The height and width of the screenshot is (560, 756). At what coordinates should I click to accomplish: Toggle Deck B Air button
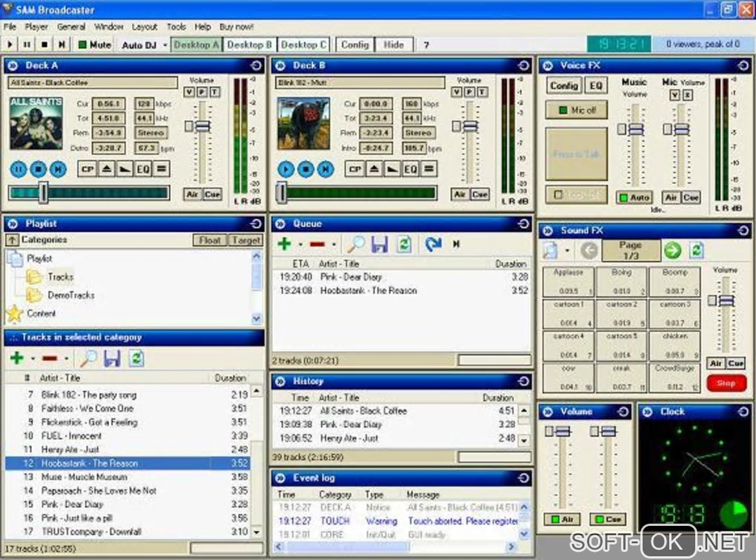(x=460, y=194)
